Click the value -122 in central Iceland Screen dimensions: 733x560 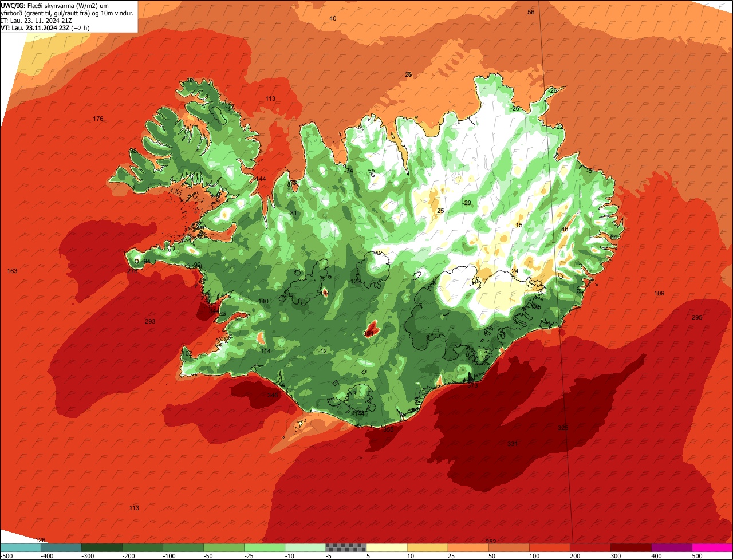(355, 281)
